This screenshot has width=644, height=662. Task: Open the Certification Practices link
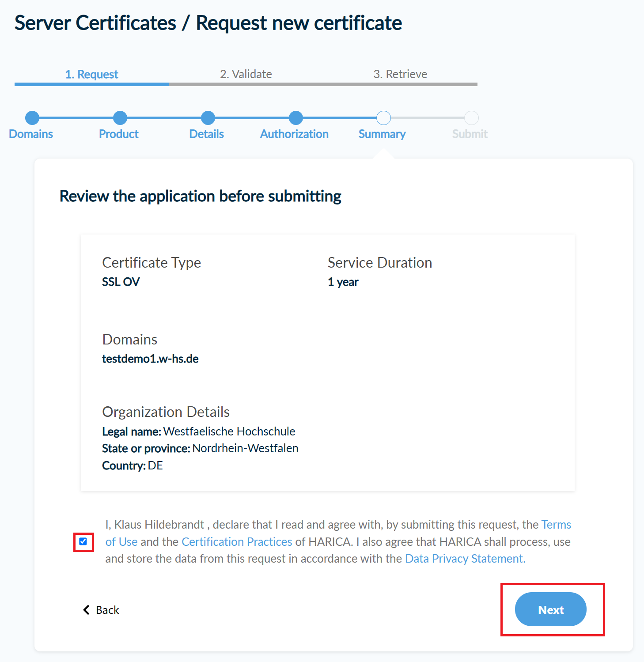[237, 542]
